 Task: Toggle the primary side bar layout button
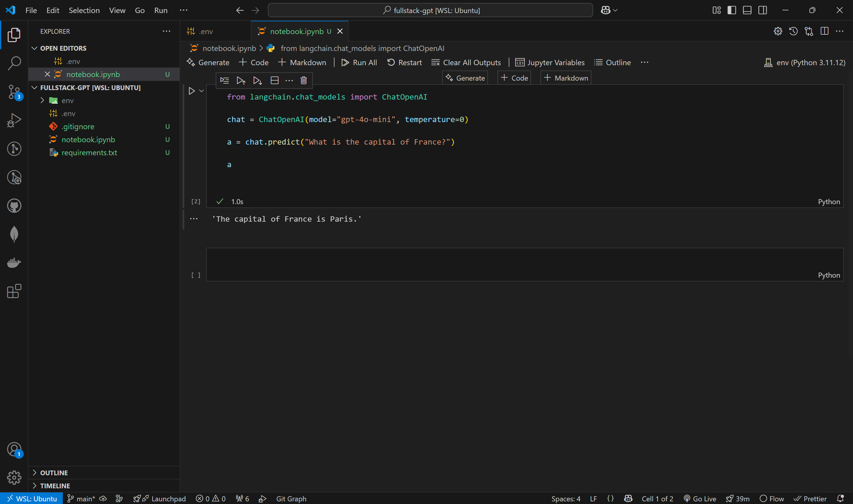732,10
